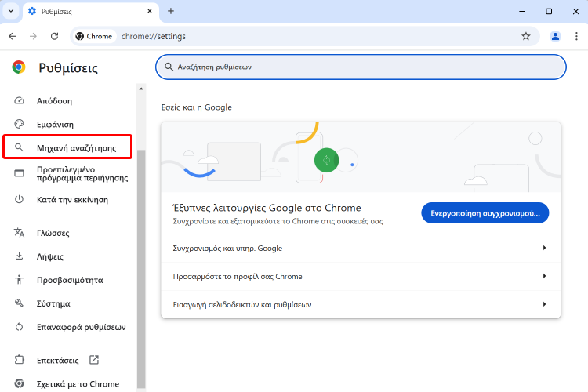
Task: Focus the Αναζήτηση ρυθμίσεων search field
Action: click(361, 67)
